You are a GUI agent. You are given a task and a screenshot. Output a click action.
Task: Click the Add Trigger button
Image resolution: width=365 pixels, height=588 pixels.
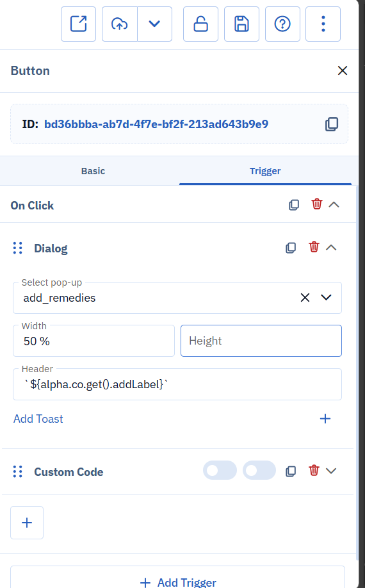[x=177, y=582]
